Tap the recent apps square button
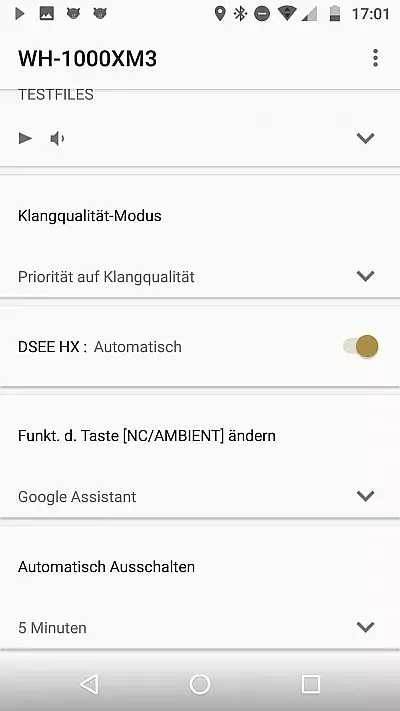This screenshot has width=400, height=711. (x=311, y=684)
